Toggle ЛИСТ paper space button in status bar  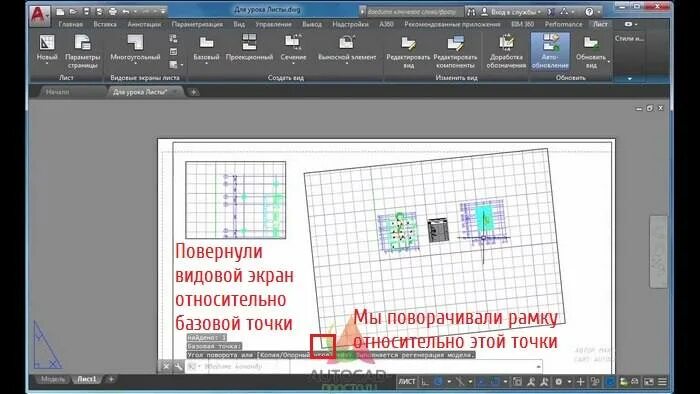pyautogui.click(x=406, y=382)
